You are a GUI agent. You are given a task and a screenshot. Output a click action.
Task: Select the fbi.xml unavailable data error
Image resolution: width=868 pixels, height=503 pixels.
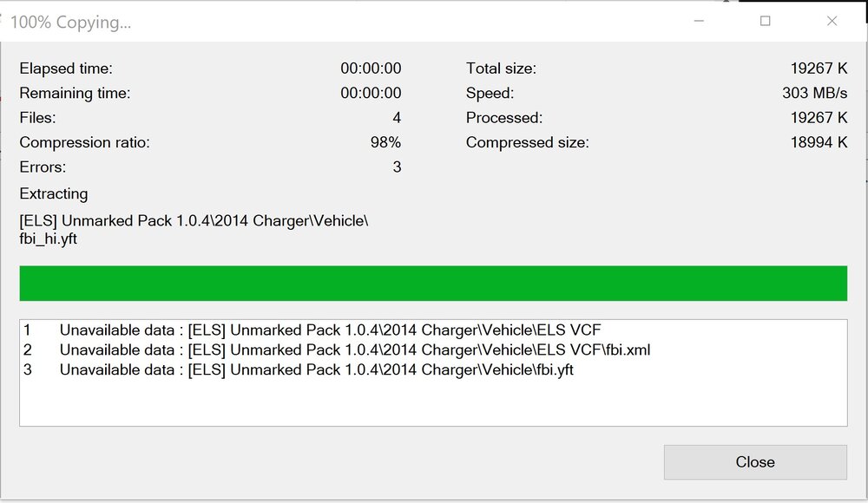pyautogui.click(x=354, y=349)
